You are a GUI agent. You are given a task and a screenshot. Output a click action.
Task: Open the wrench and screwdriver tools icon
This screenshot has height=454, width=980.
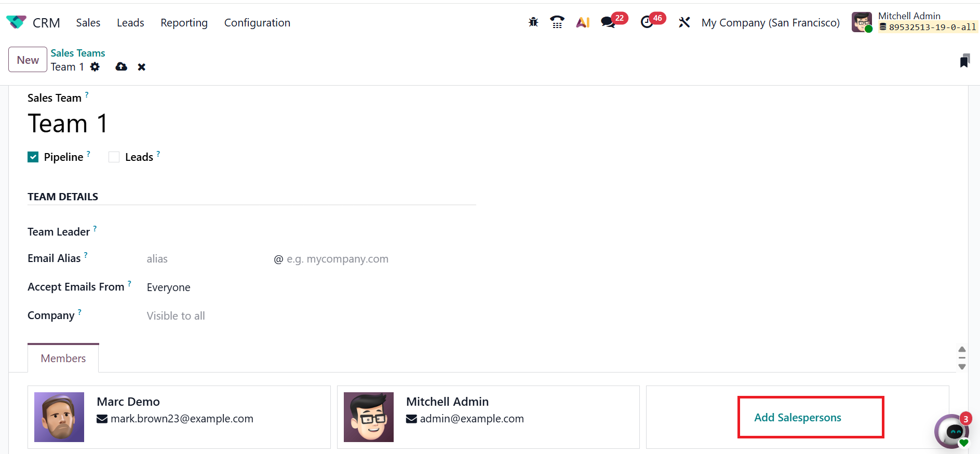[x=684, y=22]
